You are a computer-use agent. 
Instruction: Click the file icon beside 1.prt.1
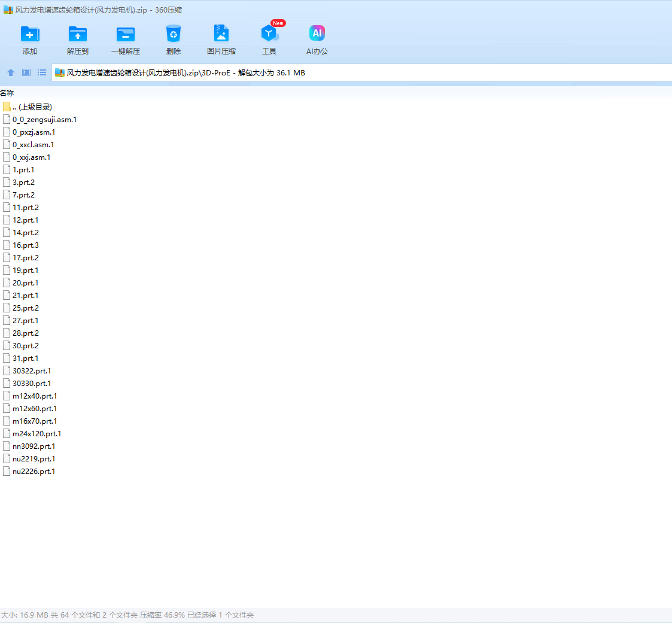[x=7, y=170]
